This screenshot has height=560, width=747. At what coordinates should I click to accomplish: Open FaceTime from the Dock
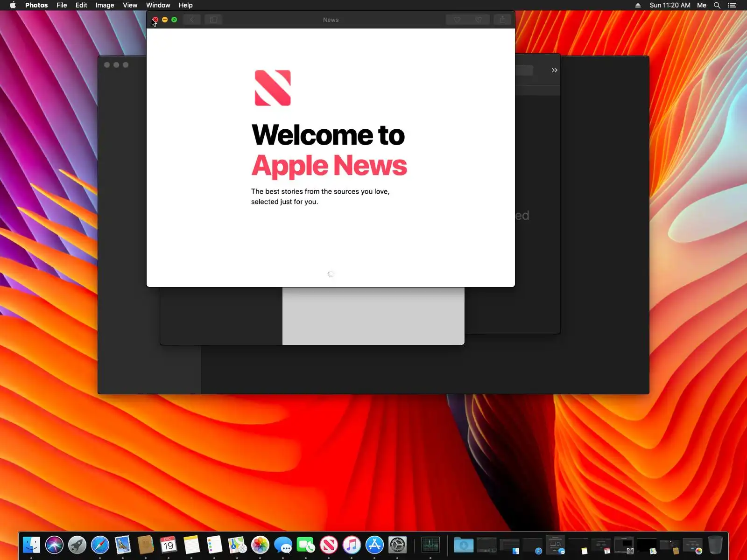click(x=306, y=544)
